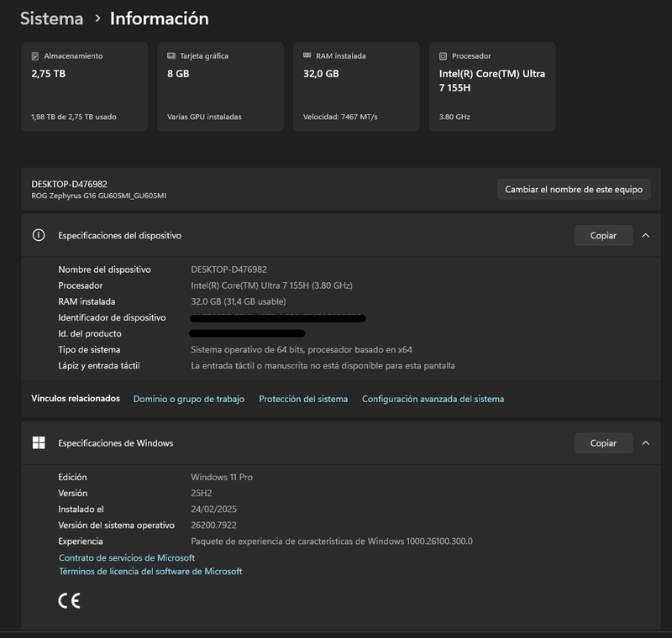
Task: Click the info icon beside Especificaciones del dispositivo
Action: click(39, 235)
